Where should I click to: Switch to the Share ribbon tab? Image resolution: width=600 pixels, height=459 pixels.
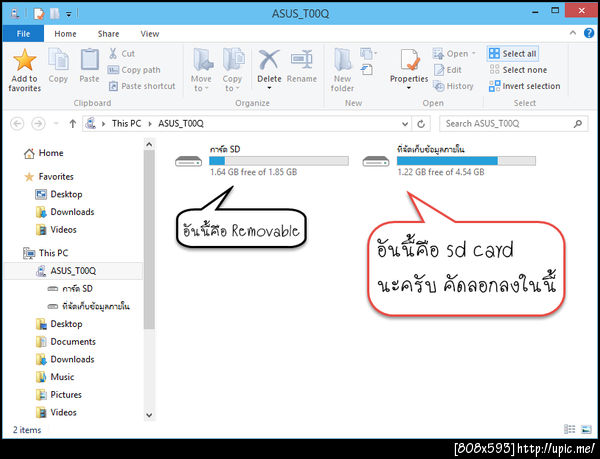[x=108, y=34]
